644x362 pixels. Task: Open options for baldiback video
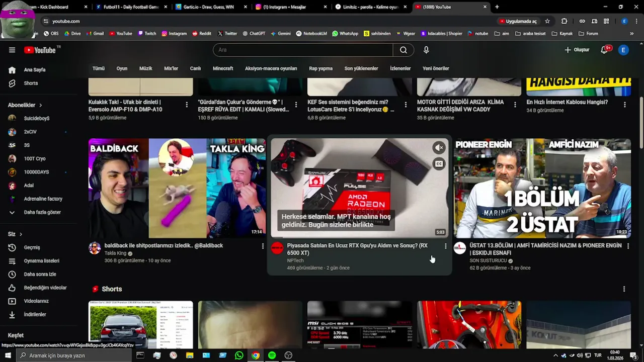263,246
